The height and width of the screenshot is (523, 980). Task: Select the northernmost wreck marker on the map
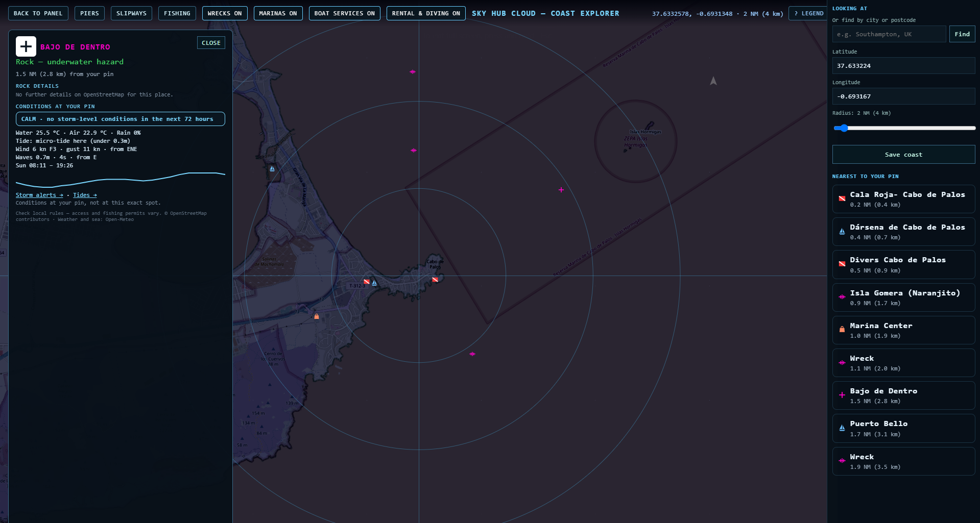[413, 72]
